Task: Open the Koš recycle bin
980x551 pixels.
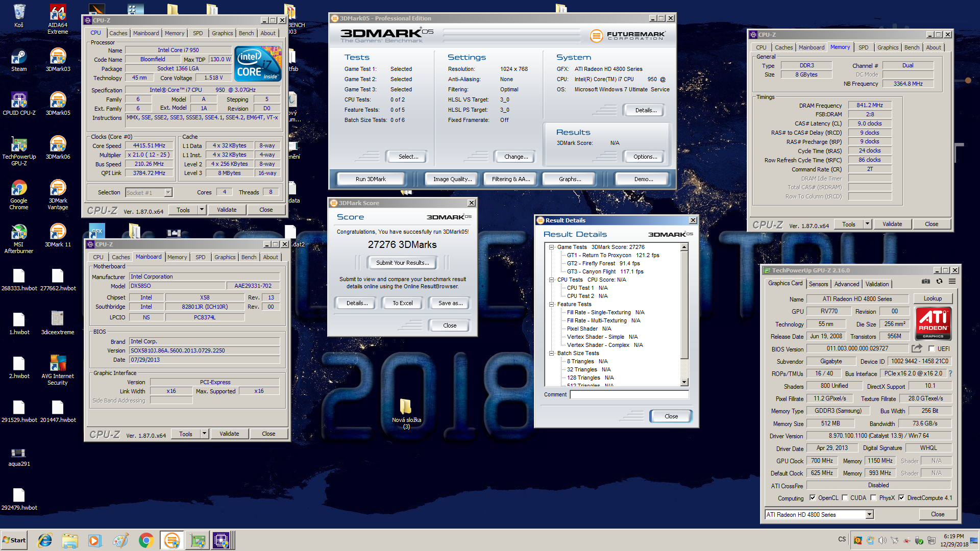Action: pyautogui.click(x=19, y=16)
